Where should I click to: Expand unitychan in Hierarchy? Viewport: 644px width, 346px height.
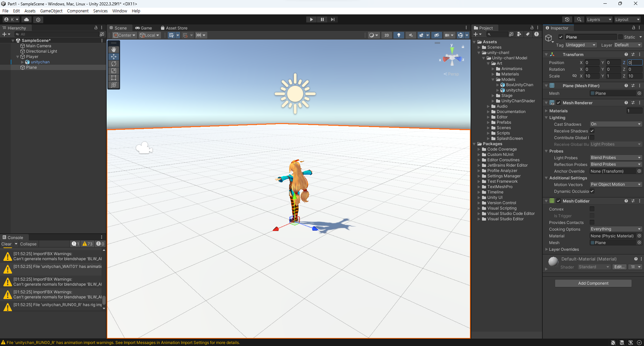coord(22,62)
